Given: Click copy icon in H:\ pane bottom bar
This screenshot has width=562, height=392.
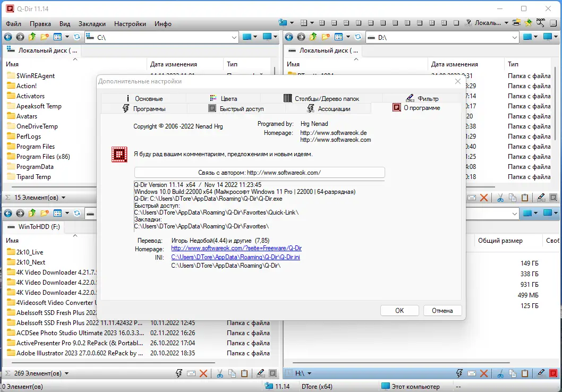Looking at the screenshot, I should [513, 373].
